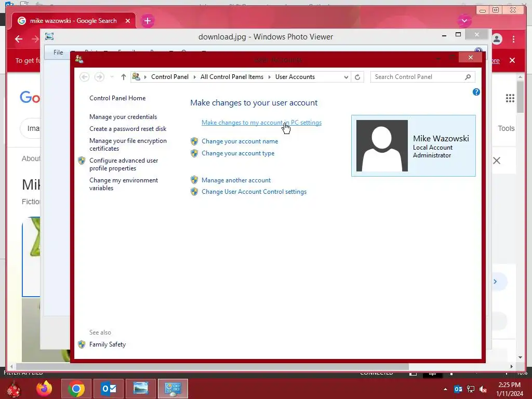Select All Control Panel Items breadcrumb
Viewport: 532px width, 399px height.
click(232, 77)
